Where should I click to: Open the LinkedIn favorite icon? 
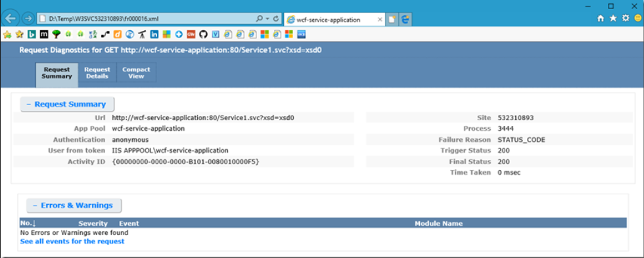(154, 34)
